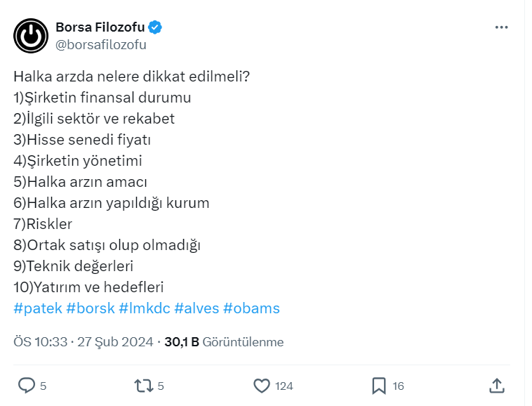Screen dimensions: 532x406
Task: Bookmark this tweet
Action: click(x=379, y=385)
